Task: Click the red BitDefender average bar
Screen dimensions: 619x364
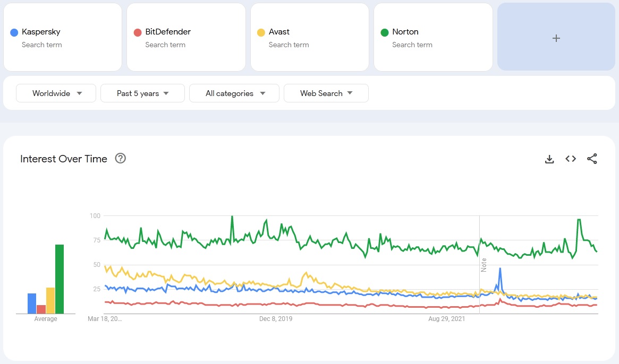Action: [x=41, y=309]
